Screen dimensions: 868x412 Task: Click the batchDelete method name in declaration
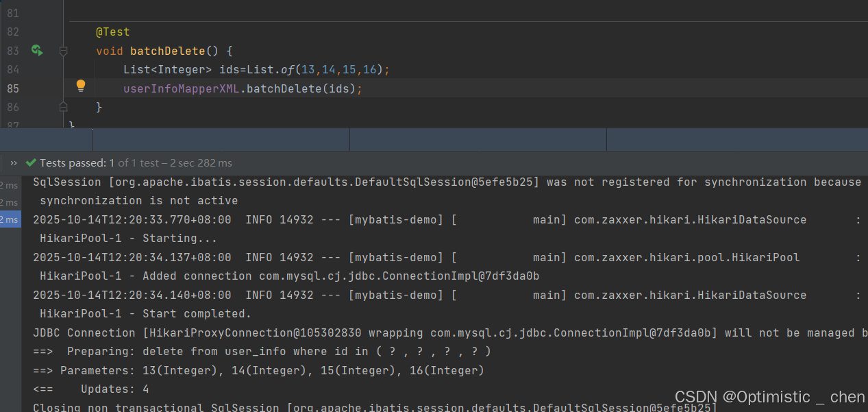click(x=167, y=51)
